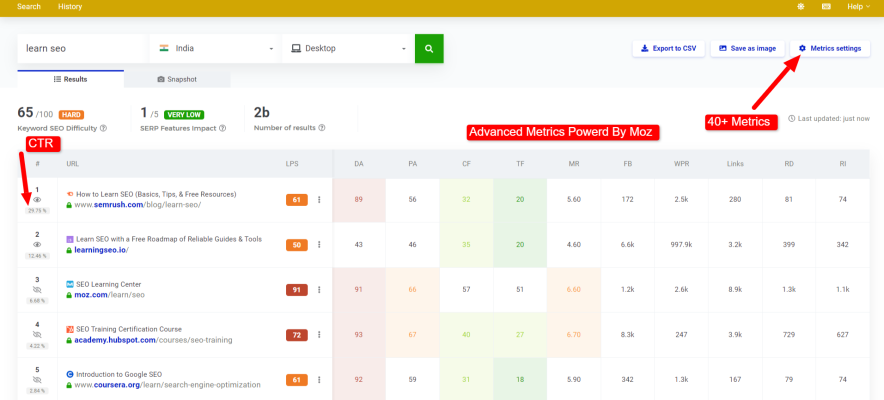Click help icon beside SERP Features Impact
The height and width of the screenshot is (400, 884).
[x=223, y=128]
